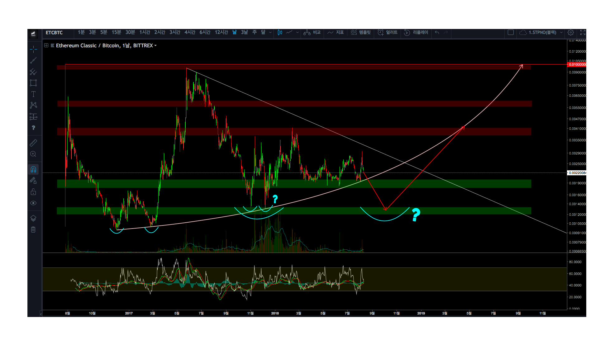Open chart settings gear icon
The height and width of the screenshot is (364, 614).
click(x=571, y=32)
